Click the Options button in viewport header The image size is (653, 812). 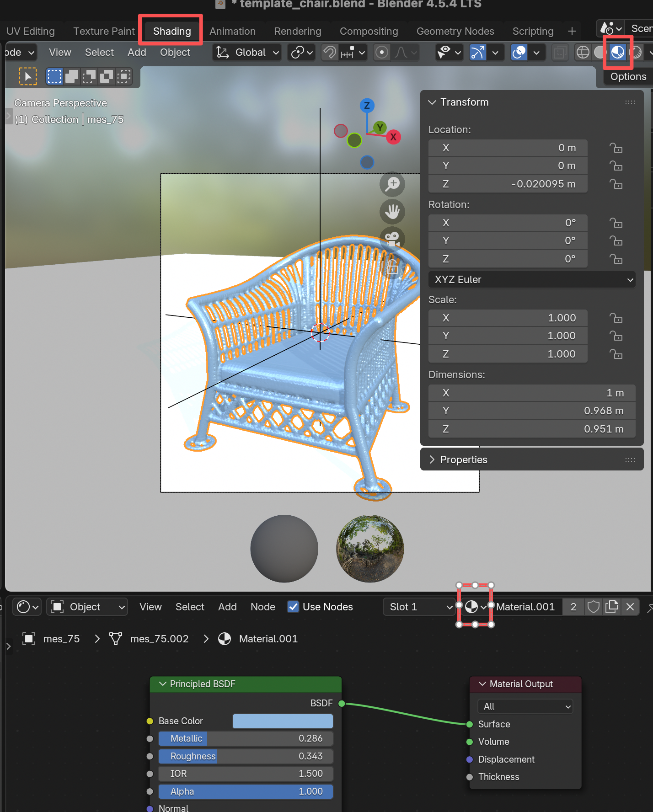[628, 77]
